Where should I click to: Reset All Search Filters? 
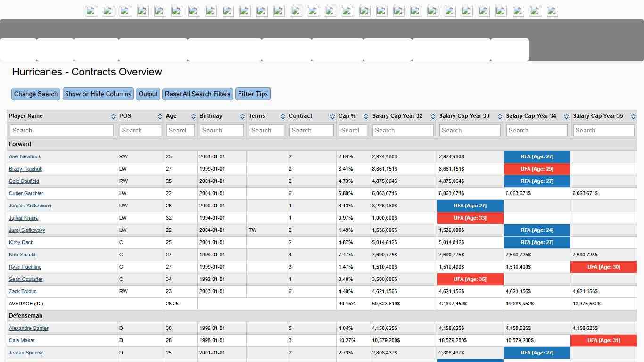click(x=198, y=94)
